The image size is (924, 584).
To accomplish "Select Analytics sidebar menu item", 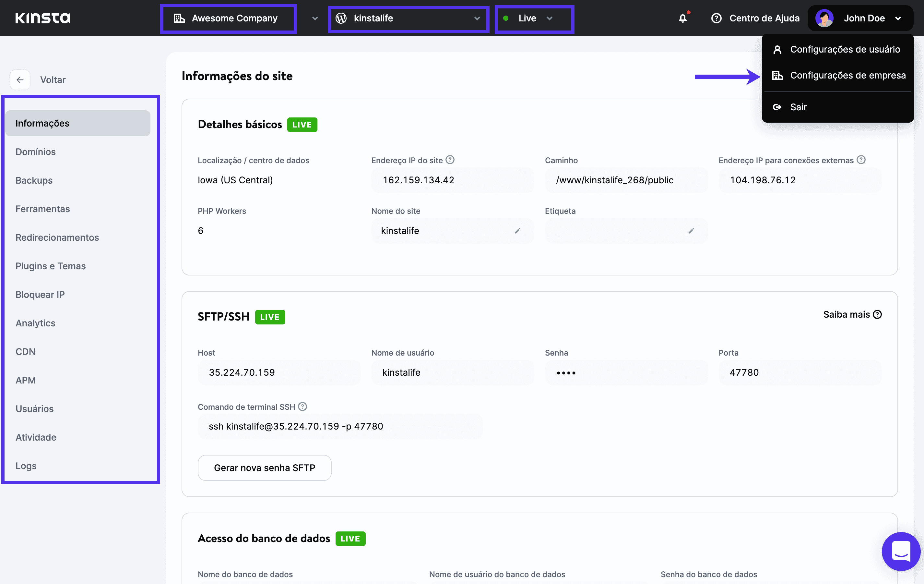I will pyautogui.click(x=36, y=323).
